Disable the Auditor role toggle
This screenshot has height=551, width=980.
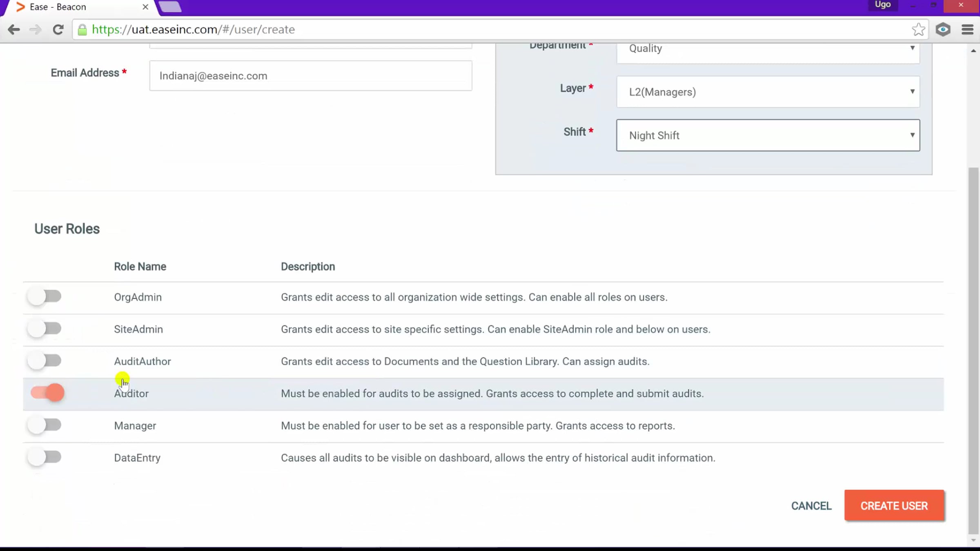pyautogui.click(x=48, y=393)
